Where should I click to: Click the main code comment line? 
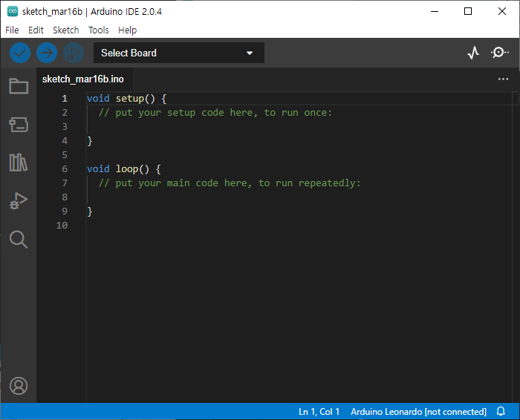(230, 183)
